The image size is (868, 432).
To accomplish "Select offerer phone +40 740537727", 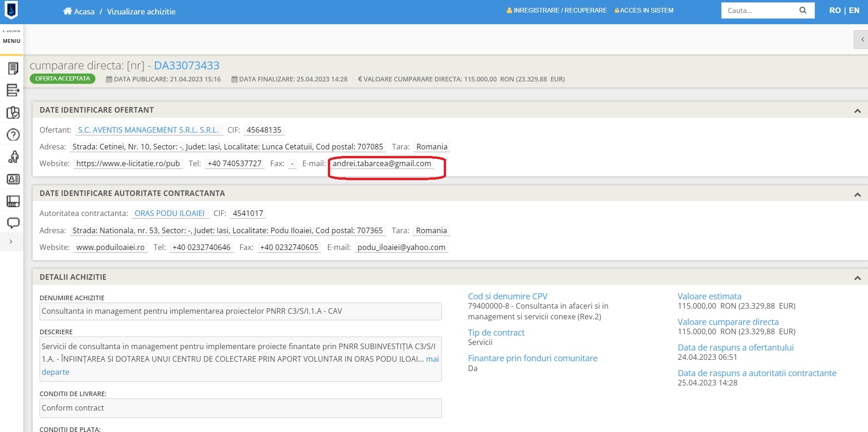I will pyautogui.click(x=235, y=163).
